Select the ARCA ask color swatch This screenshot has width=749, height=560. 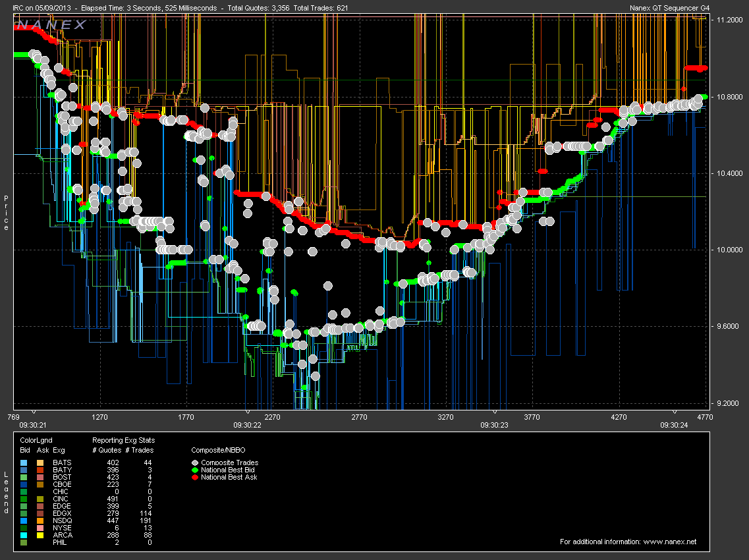tap(40, 535)
